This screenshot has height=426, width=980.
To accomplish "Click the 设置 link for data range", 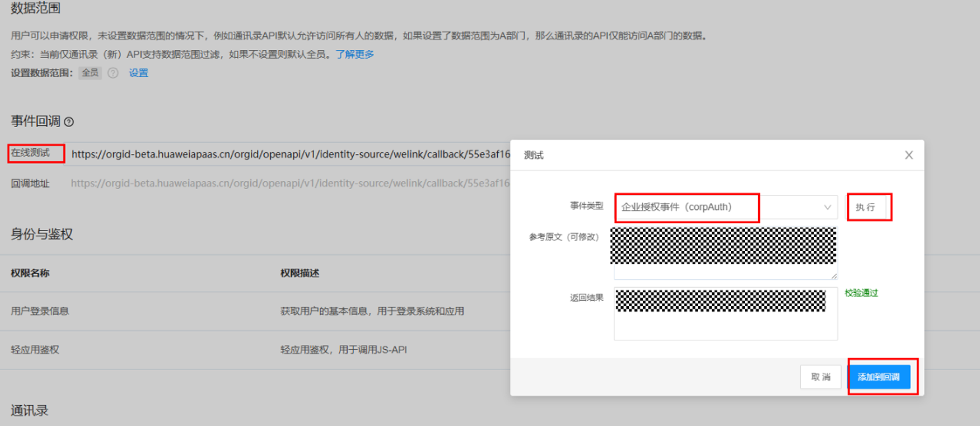I will (x=138, y=73).
